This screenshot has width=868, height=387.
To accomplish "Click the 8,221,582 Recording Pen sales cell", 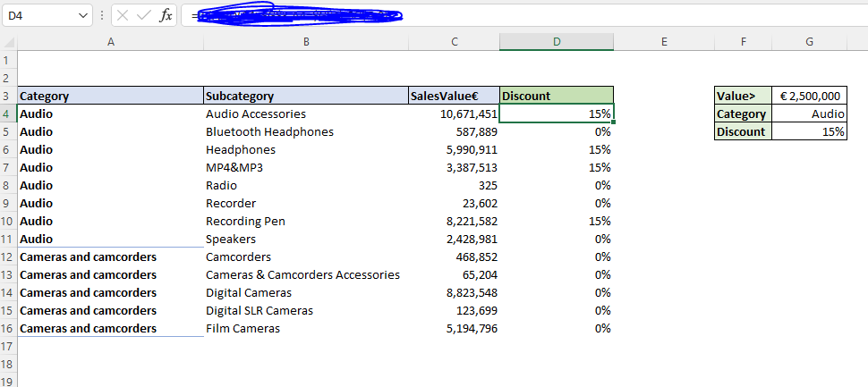I will point(454,221).
